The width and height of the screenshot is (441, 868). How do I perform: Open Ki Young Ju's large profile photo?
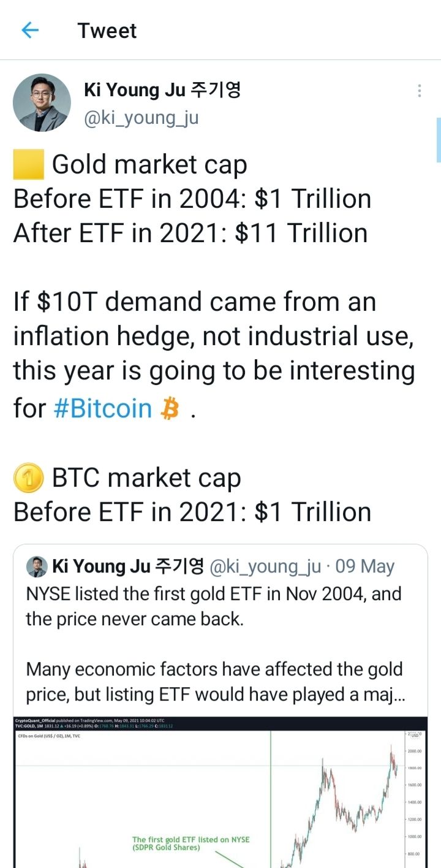click(42, 102)
